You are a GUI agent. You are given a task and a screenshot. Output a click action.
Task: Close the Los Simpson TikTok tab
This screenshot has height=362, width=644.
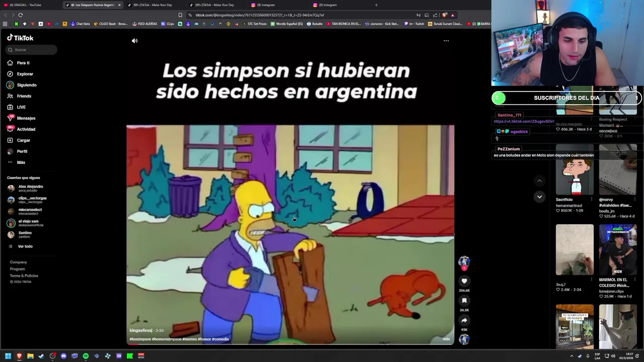[x=119, y=5]
